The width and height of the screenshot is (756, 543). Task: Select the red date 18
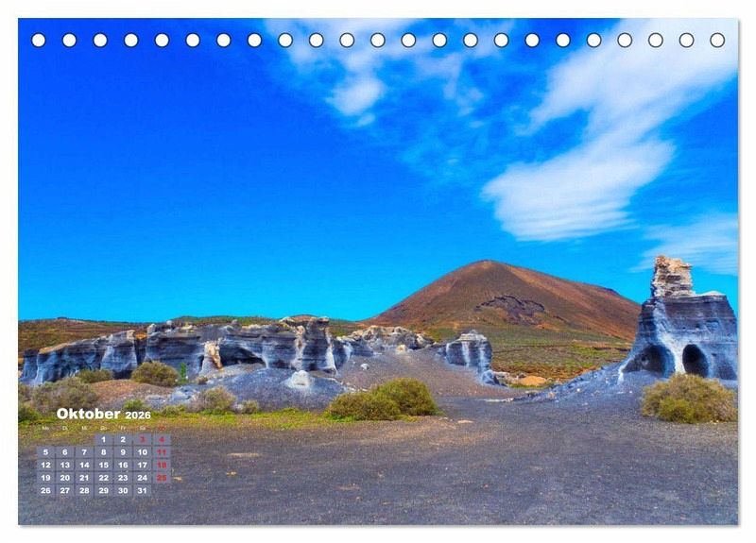(x=162, y=465)
